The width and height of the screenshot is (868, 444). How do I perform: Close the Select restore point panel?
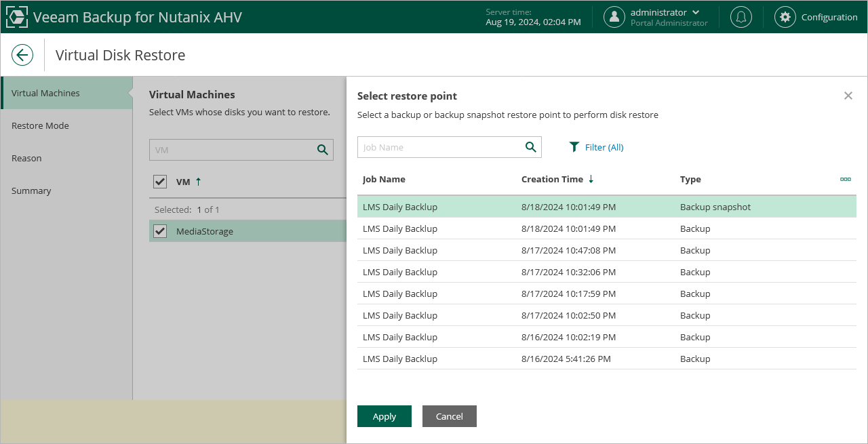[848, 96]
